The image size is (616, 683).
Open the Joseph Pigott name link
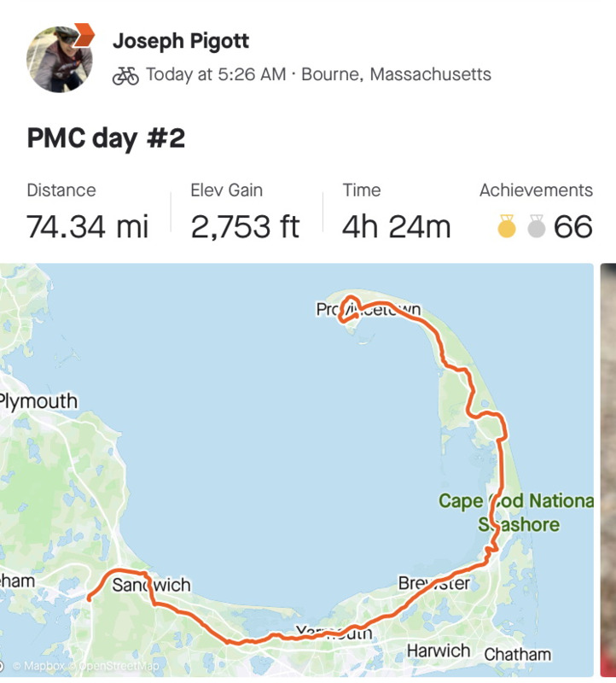click(181, 41)
